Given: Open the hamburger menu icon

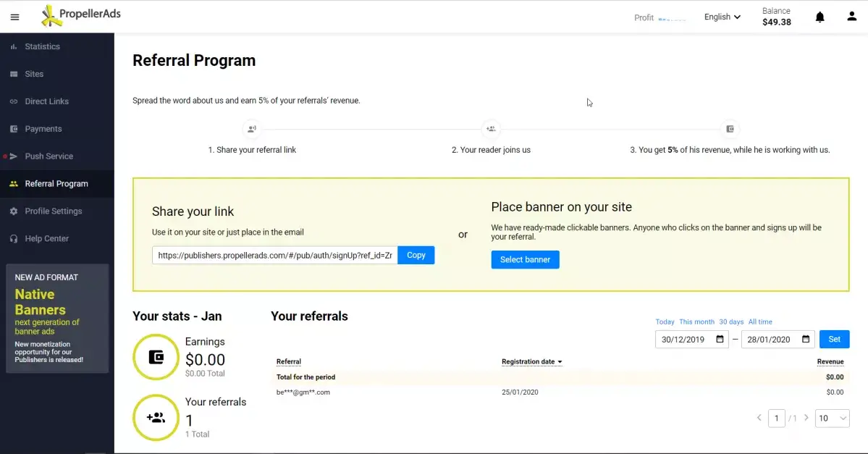Looking at the screenshot, I should click(x=15, y=17).
